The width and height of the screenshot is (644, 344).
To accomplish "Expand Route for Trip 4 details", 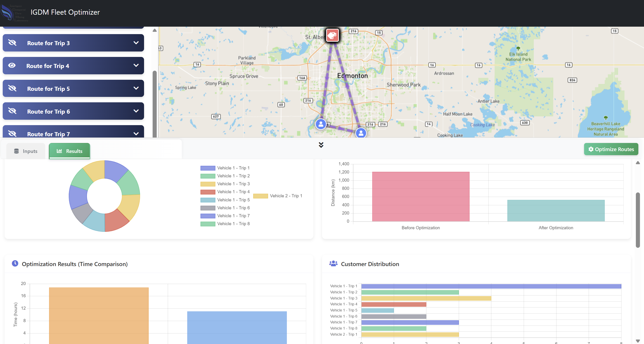I will [x=136, y=66].
